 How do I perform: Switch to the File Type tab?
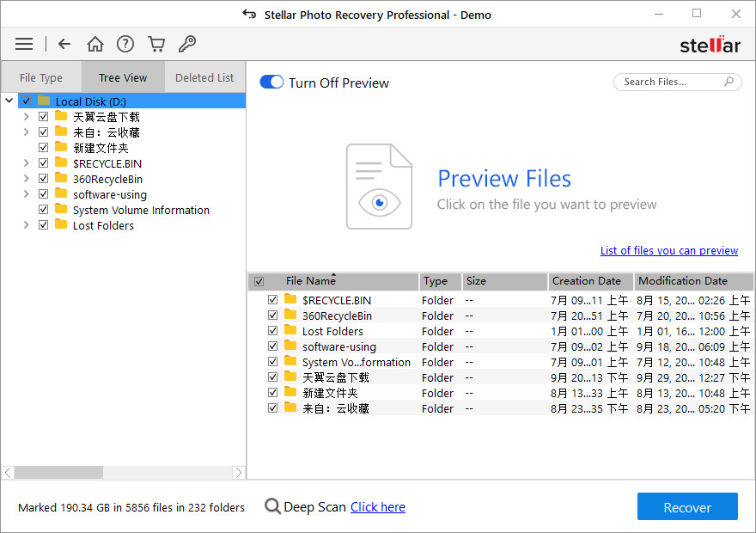[41, 77]
